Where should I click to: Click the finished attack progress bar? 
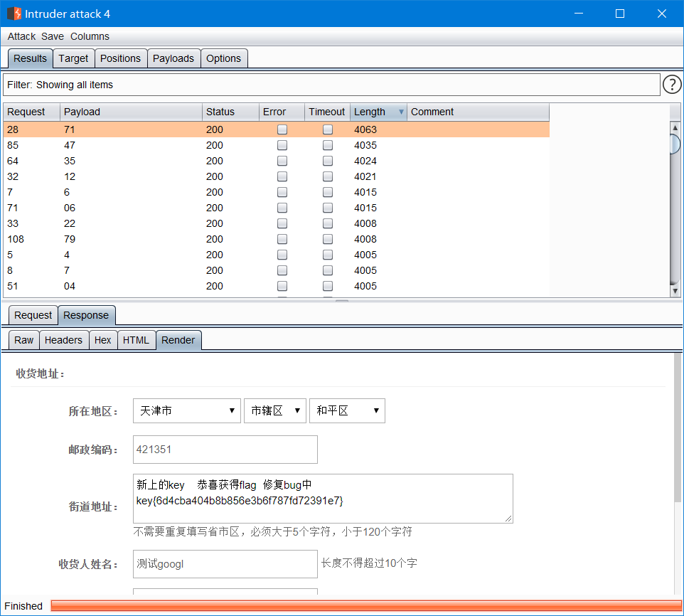click(366, 605)
